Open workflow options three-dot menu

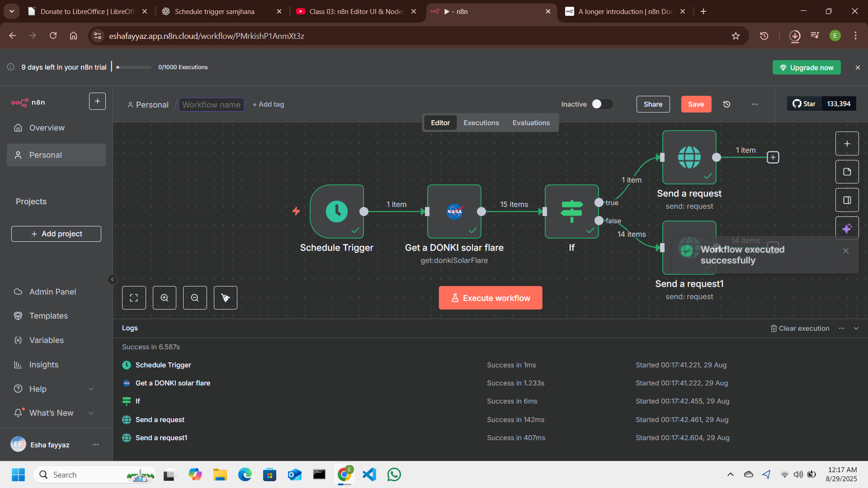click(x=755, y=104)
